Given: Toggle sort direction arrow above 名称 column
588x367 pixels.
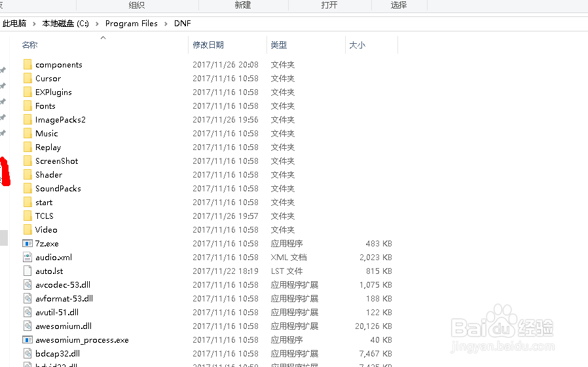Looking at the screenshot, I should [x=103, y=37].
